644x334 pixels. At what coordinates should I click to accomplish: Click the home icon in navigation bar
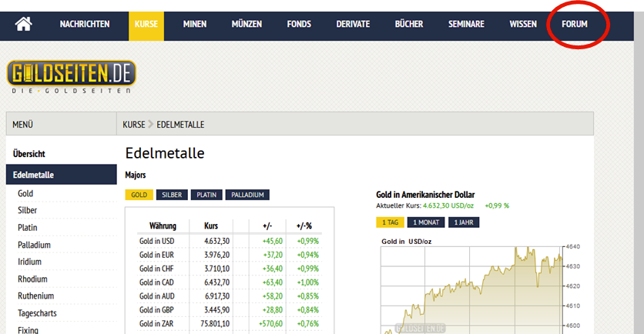(x=24, y=24)
